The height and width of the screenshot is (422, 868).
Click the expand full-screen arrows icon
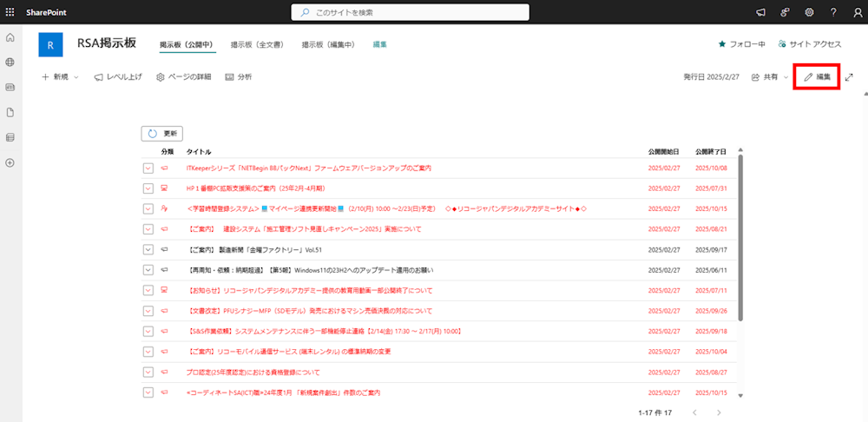(849, 77)
